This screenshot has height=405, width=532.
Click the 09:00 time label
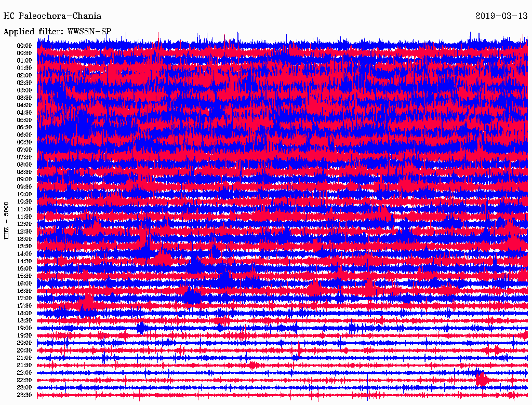coord(24,180)
